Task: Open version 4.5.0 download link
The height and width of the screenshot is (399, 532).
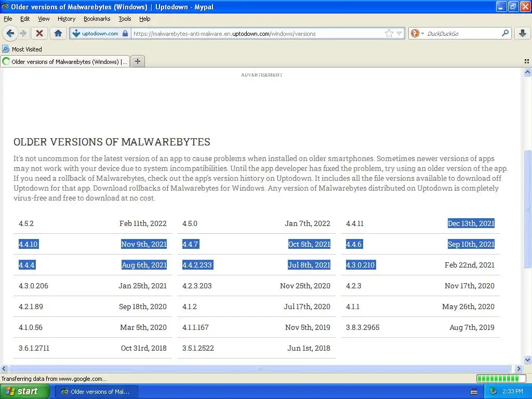Action: click(190, 223)
